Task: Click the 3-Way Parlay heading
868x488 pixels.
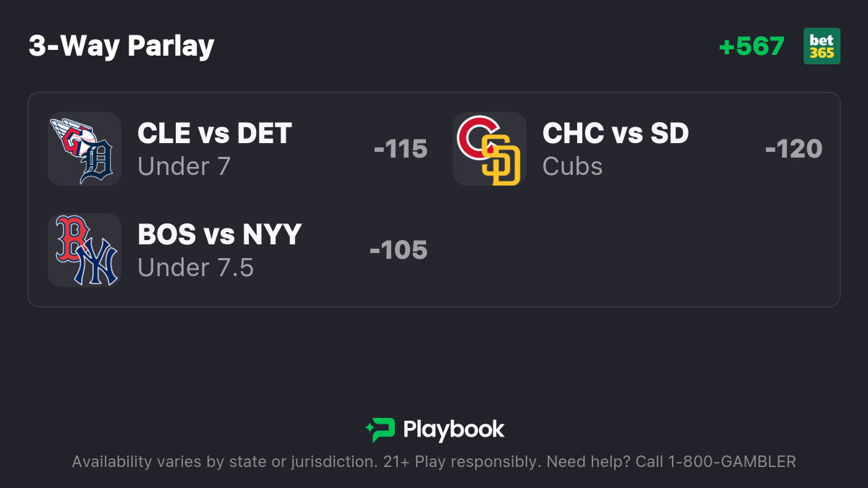Action: (x=122, y=46)
